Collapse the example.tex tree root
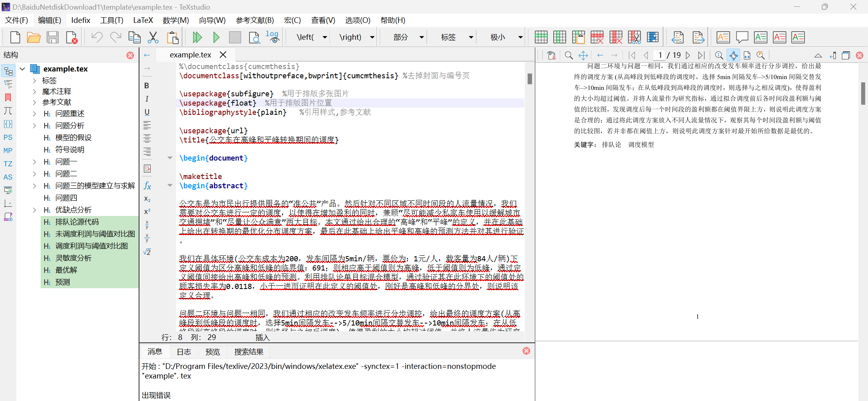This screenshot has height=401, width=868. point(23,69)
